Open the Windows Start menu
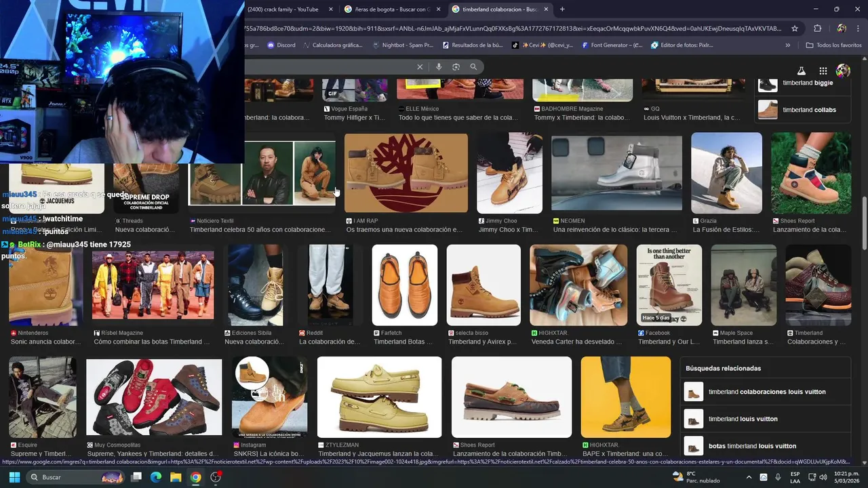This screenshot has width=868, height=488. pos(14,477)
